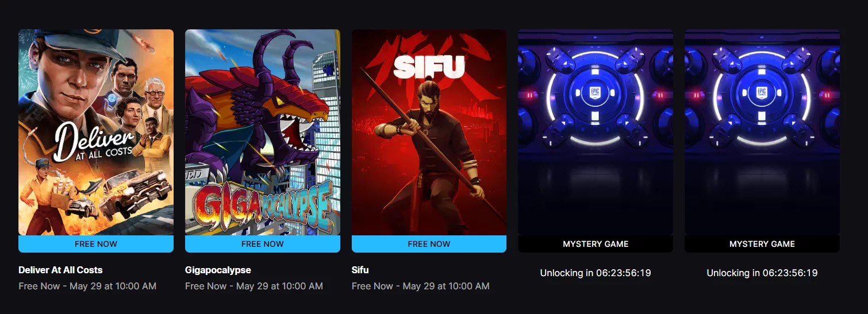The height and width of the screenshot is (314, 868).
Task: Select the first Mystery Game label
Action: point(596,244)
